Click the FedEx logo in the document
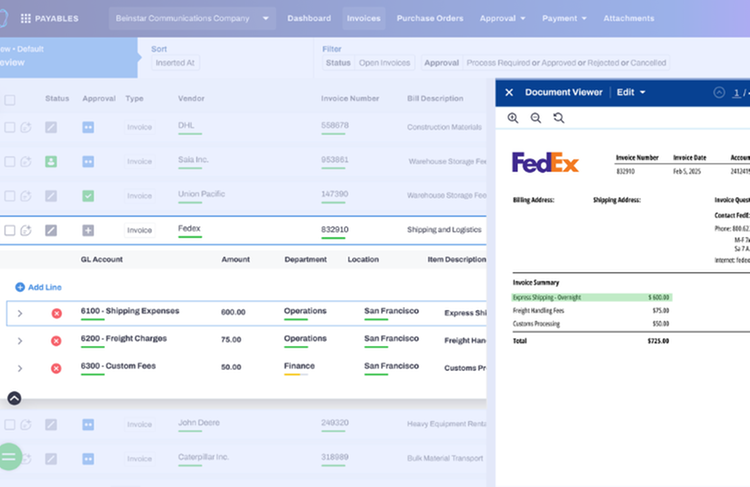 tap(545, 163)
